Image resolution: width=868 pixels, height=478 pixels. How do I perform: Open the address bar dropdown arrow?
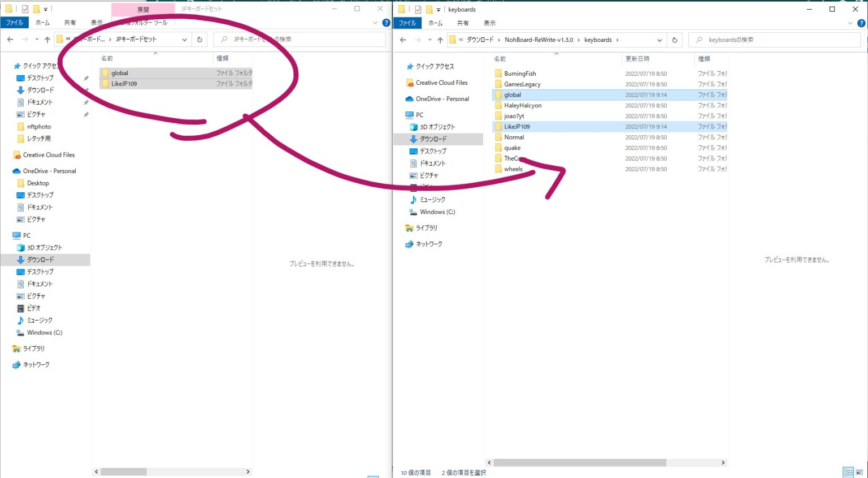point(659,40)
